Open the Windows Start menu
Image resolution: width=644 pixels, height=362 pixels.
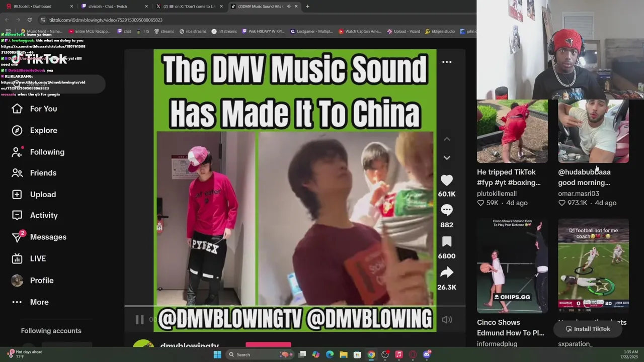pyautogui.click(x=217, y=354)
